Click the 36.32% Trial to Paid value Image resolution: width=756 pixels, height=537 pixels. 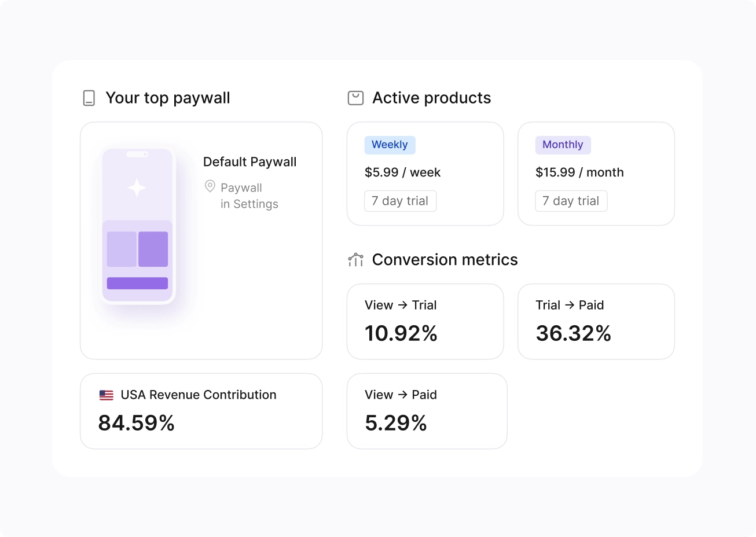pyautogui.click(x=573, y=333)
